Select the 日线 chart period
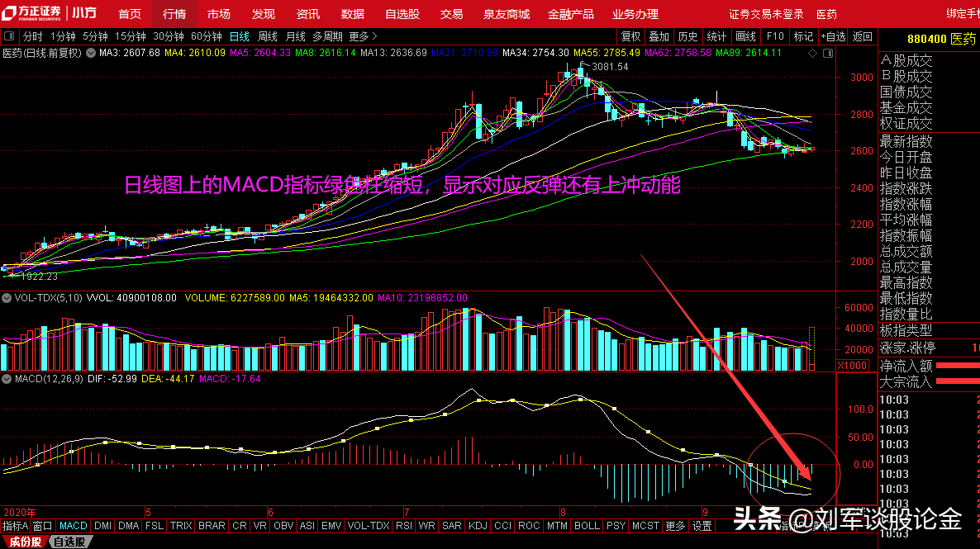This screenshot has width=980, height=549. [x=239, y=37]
